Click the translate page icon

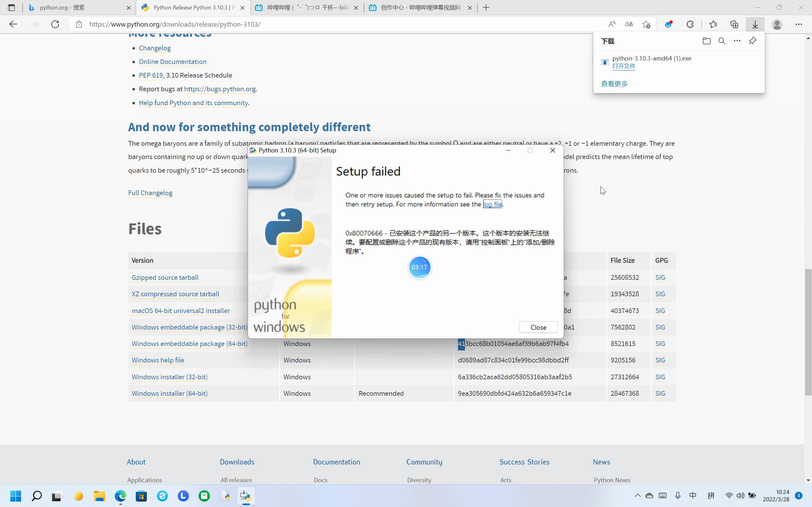629,24
